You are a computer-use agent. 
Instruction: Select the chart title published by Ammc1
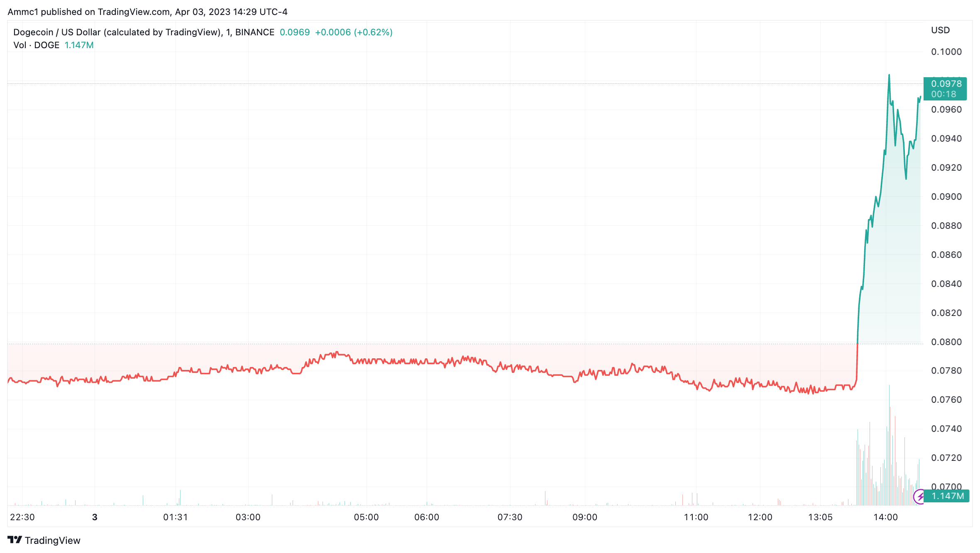[x=148, y=12]
